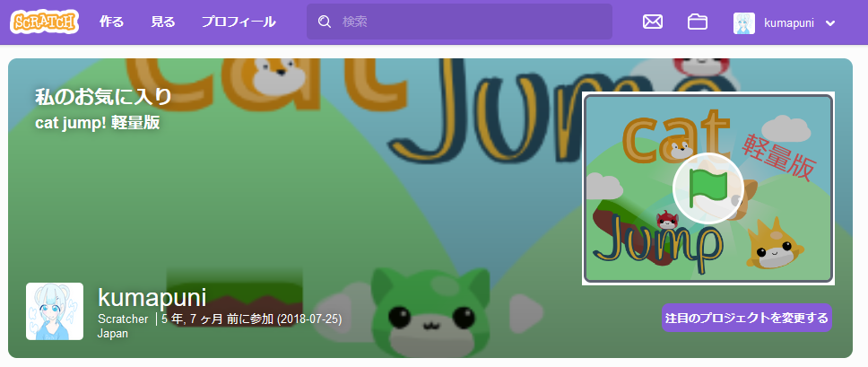
Task: Open the messages envelope icon
Action: pyautogui.click(x=653, y=22)
